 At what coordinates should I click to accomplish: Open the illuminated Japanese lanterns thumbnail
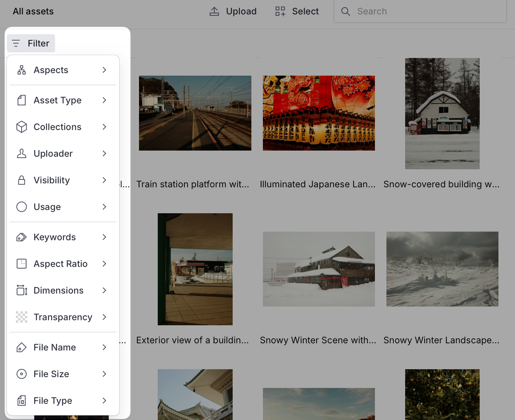(x=319, y=113)
